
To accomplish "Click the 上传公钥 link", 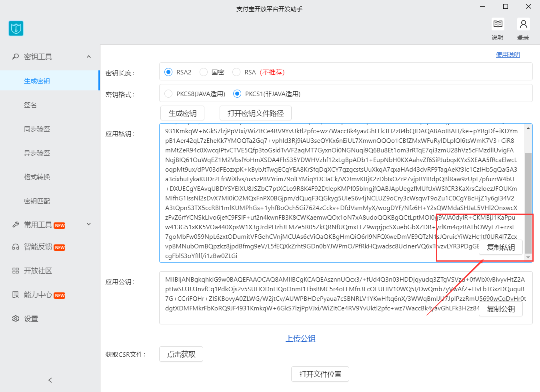I will (x=300, y=338).
